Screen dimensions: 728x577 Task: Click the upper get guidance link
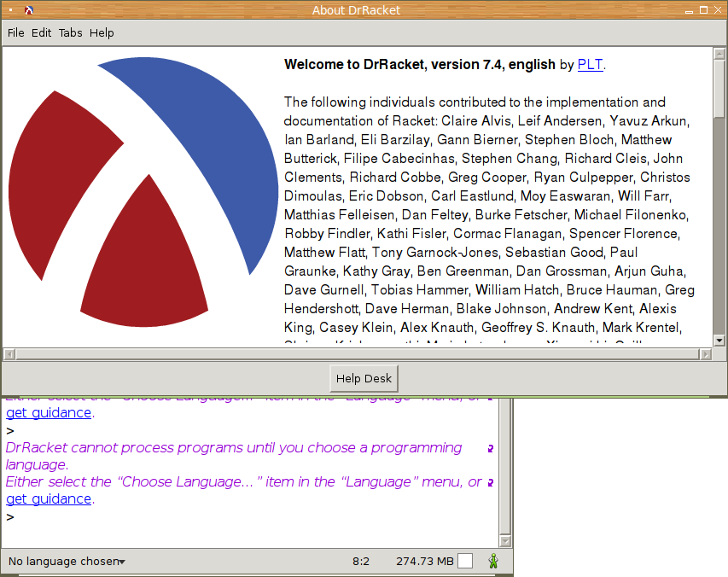49,412
